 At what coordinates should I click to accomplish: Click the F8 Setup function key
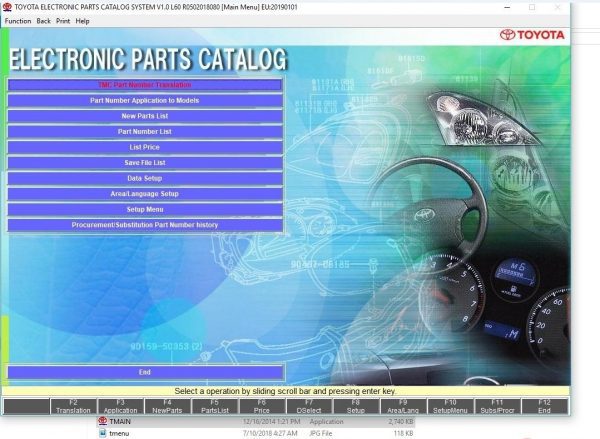coord(356,406)
